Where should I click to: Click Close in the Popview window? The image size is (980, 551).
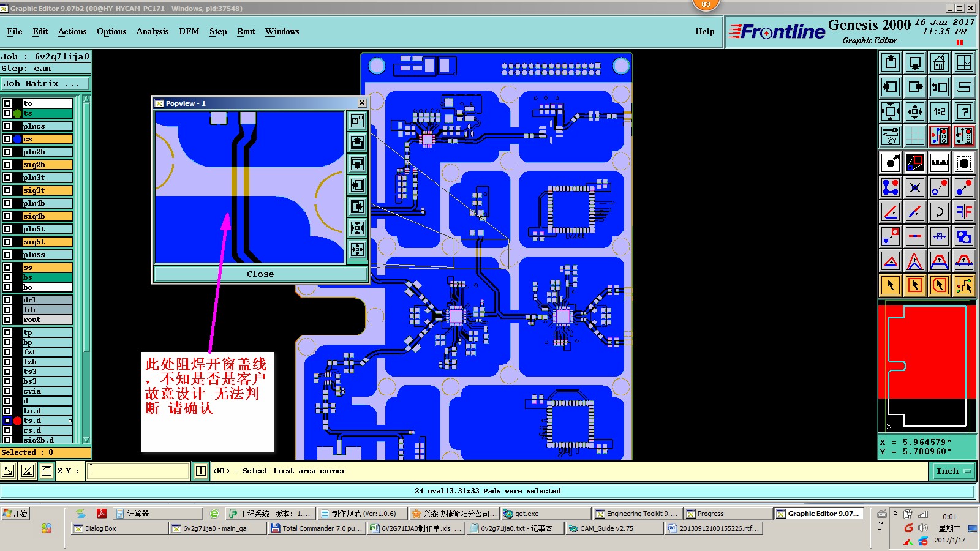pos(260,274)
